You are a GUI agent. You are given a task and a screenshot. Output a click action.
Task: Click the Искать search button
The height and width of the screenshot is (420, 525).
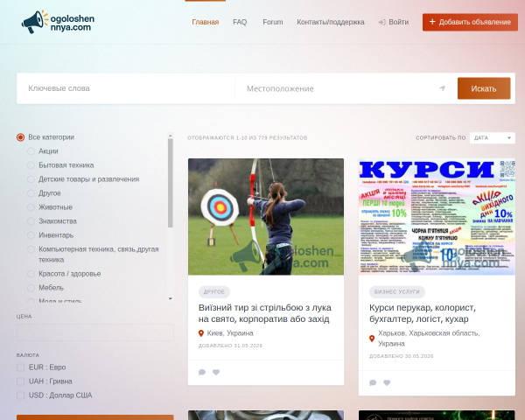click(484, 88)
